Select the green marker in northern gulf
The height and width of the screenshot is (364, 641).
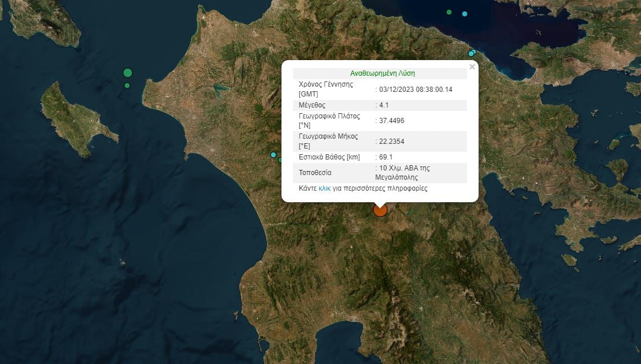449,12
